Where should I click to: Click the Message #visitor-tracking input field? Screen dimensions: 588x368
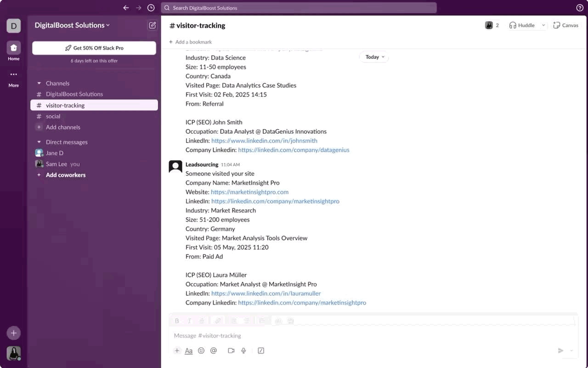click(x=373, y=336)
